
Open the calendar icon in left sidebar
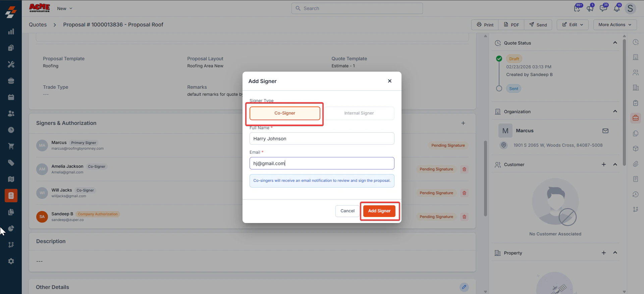click(11, 97)
